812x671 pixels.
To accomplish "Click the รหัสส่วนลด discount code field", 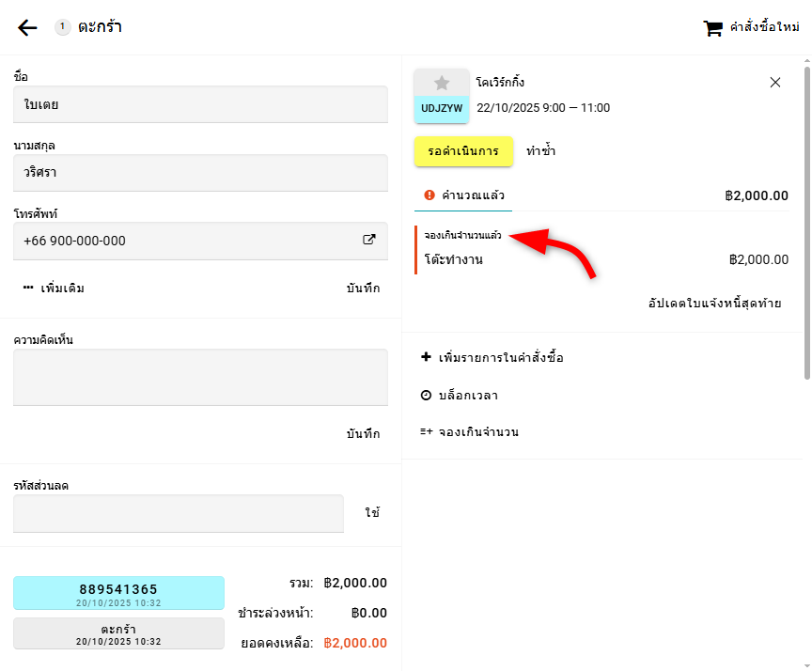I will click(x=179, y=514).
